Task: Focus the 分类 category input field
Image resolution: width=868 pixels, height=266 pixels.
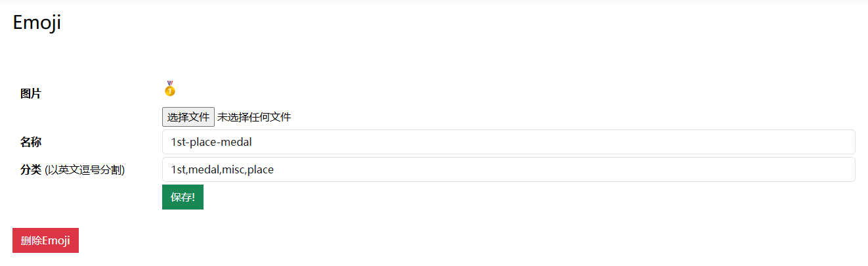Action: pyautogui.click(x=508, y=169)
